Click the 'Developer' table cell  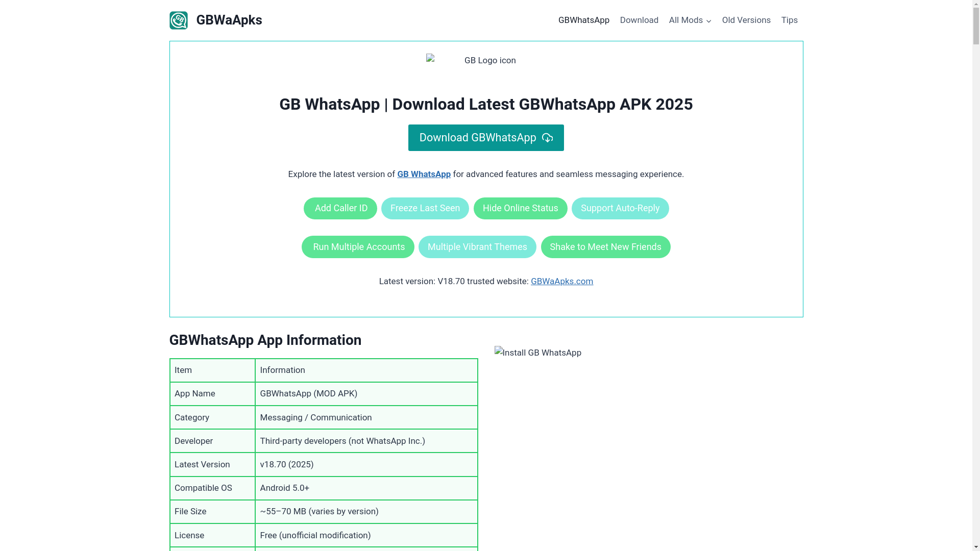(212, 441)
